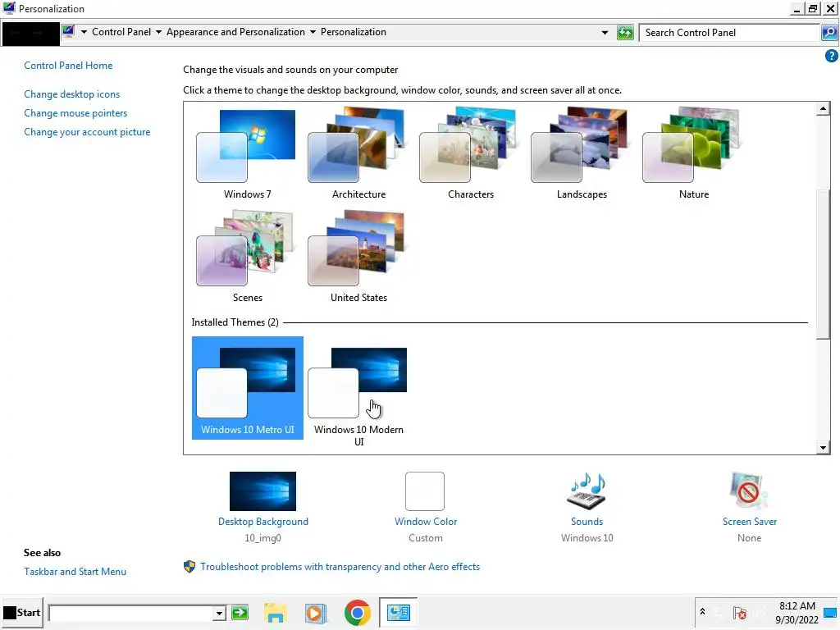
Task: Open Change mouse pointers
Action: pos(75,113)
